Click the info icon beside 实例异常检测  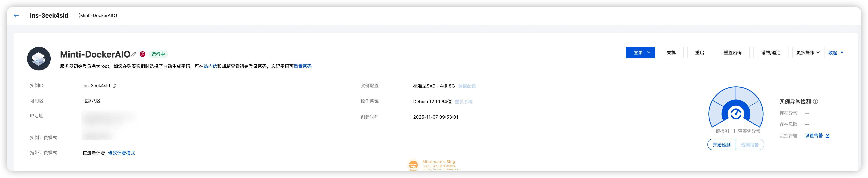pyautogui.click(x=815, y=101)
